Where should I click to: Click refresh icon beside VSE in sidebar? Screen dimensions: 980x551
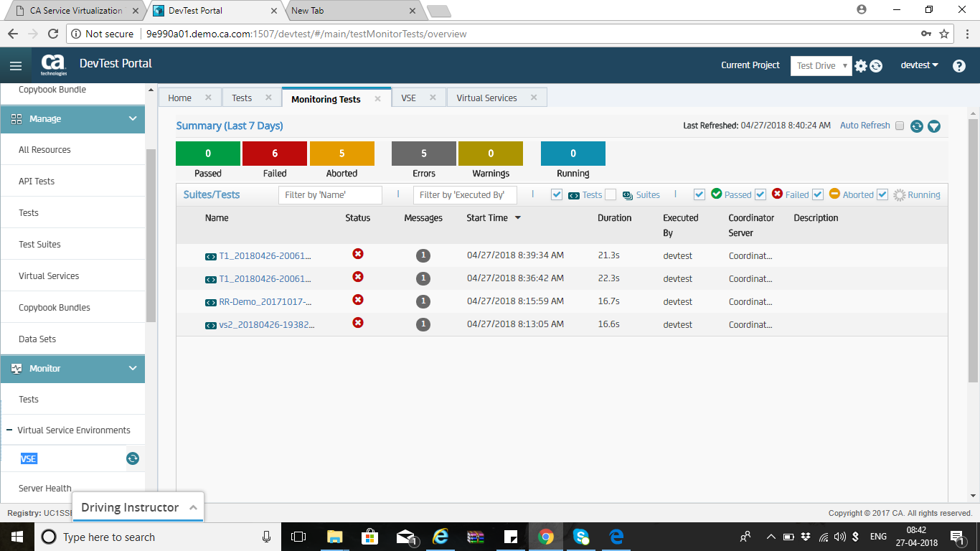click(133, 458)
